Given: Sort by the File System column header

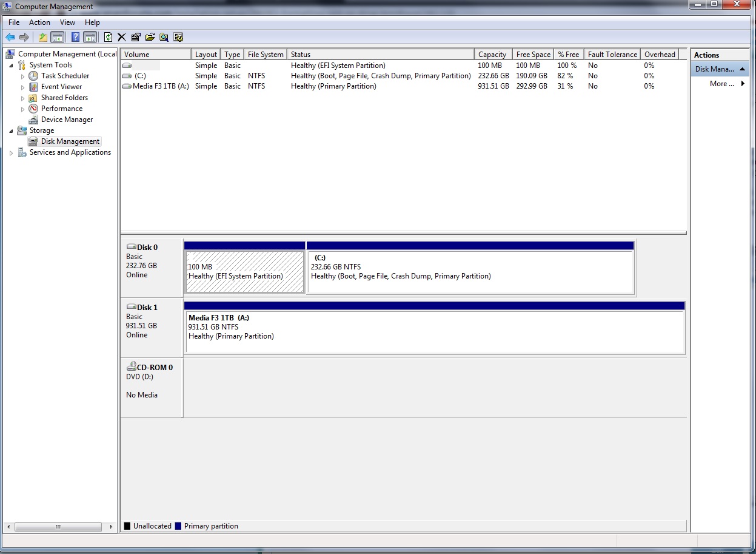Looking at the screenshot, I should tap(266, 55).
